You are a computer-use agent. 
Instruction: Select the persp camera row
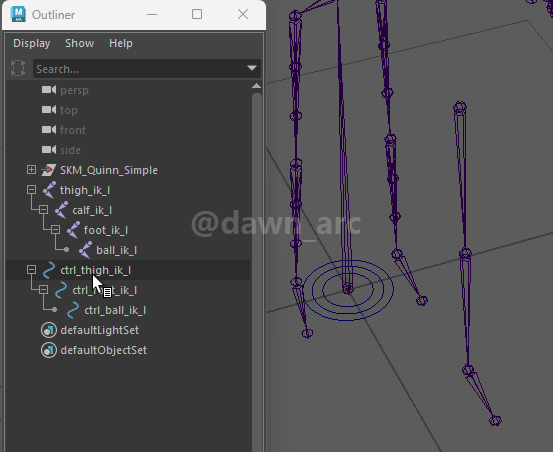128,90
